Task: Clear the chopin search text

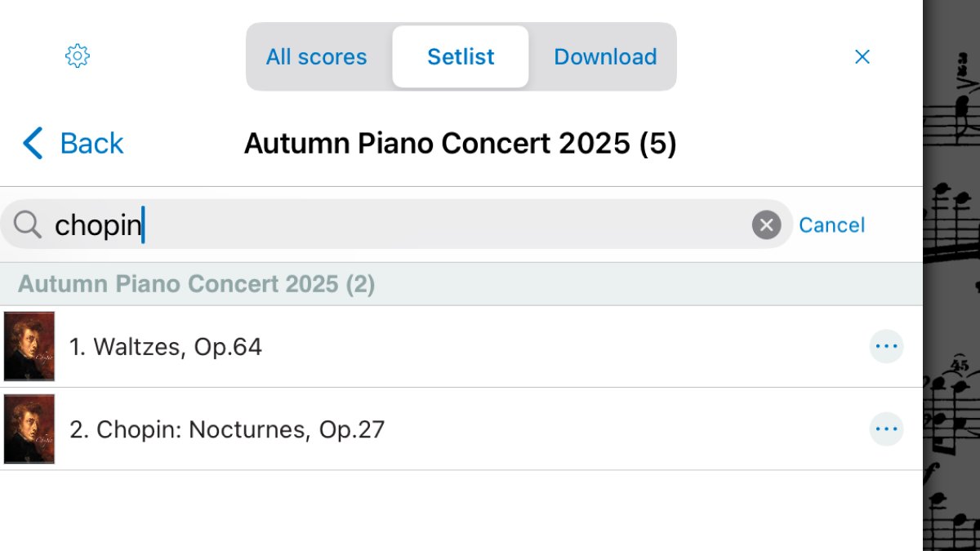Action: tap(766, 224)
